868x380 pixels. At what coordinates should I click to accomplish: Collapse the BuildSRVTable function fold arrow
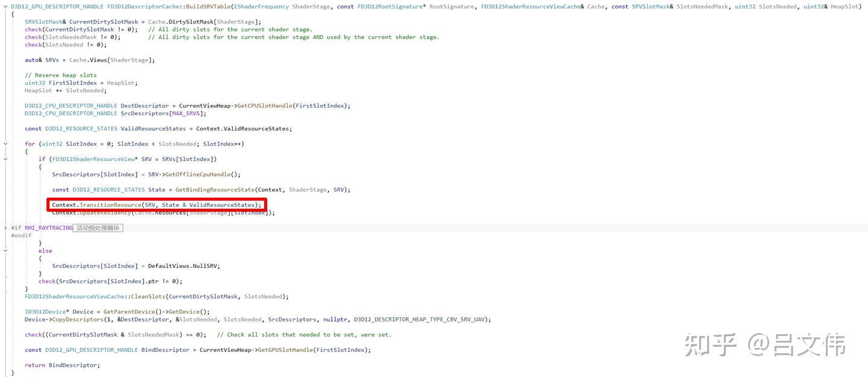(5, 6)
